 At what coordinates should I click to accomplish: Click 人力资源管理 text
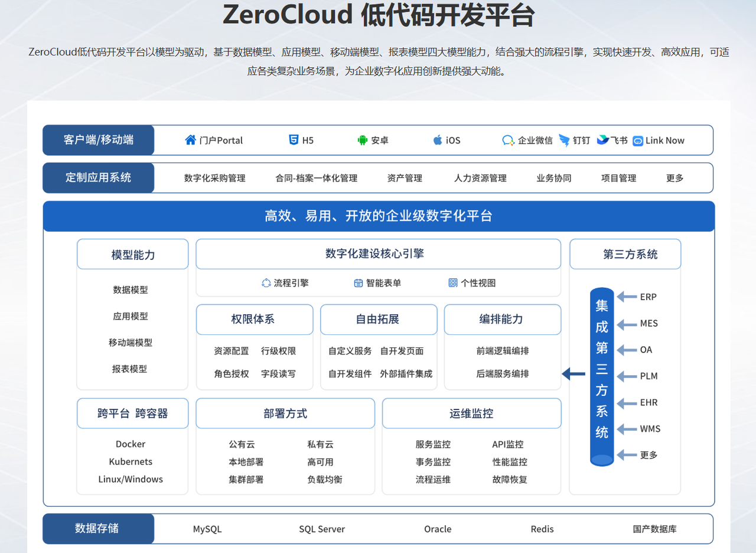point(480,178)
